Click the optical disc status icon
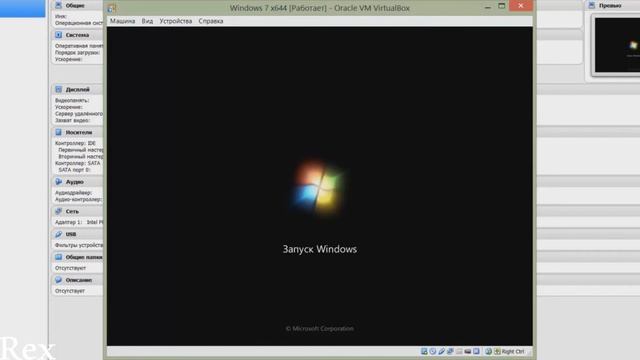 433,351
